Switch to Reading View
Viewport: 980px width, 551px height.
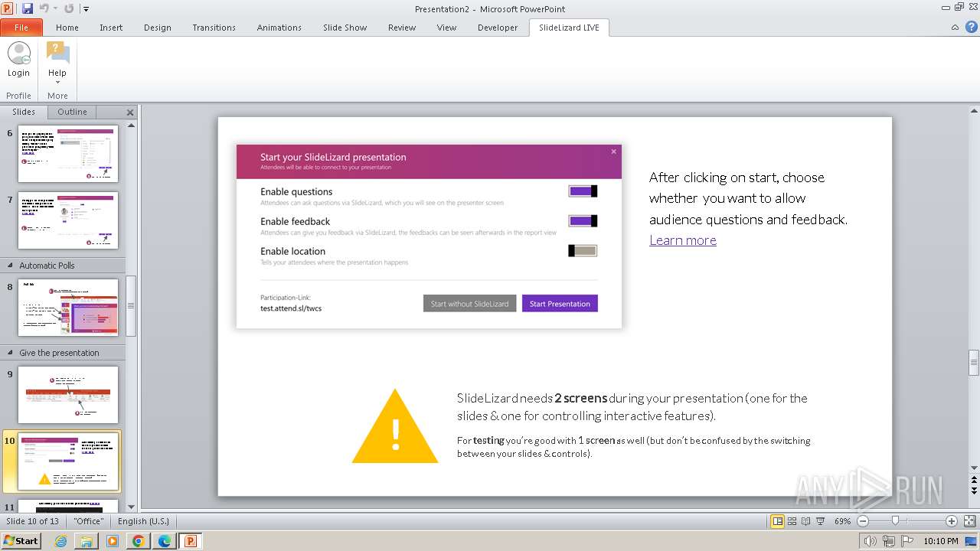(x=806, y=521)
